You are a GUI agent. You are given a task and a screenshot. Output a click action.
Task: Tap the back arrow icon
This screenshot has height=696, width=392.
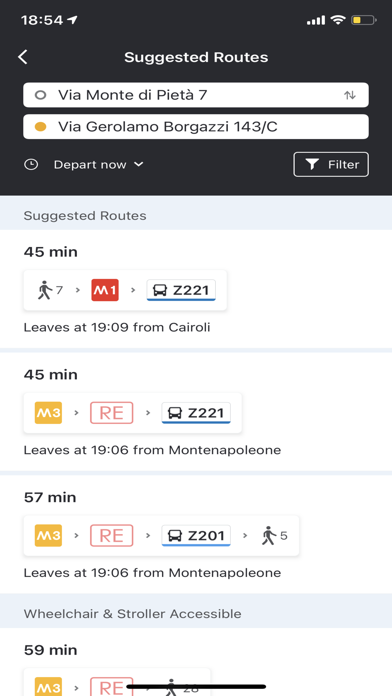(x=23, y=57)
